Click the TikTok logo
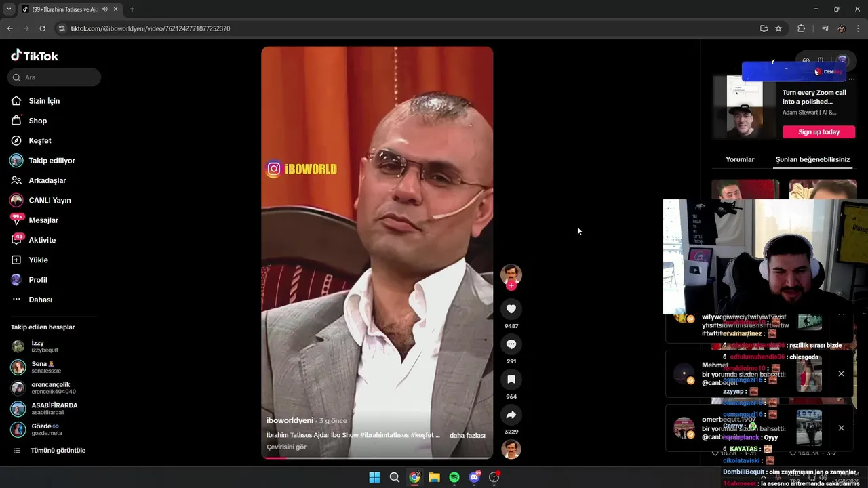 tap(35, 56)
